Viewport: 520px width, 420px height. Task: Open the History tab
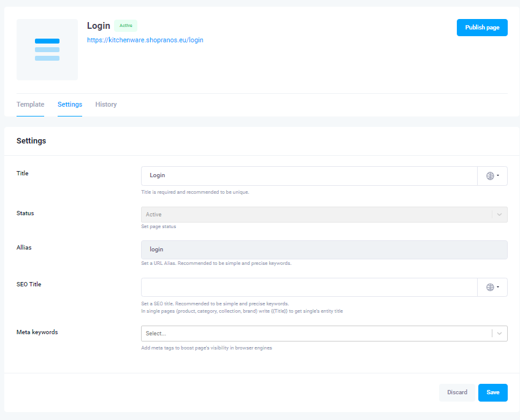106,104
